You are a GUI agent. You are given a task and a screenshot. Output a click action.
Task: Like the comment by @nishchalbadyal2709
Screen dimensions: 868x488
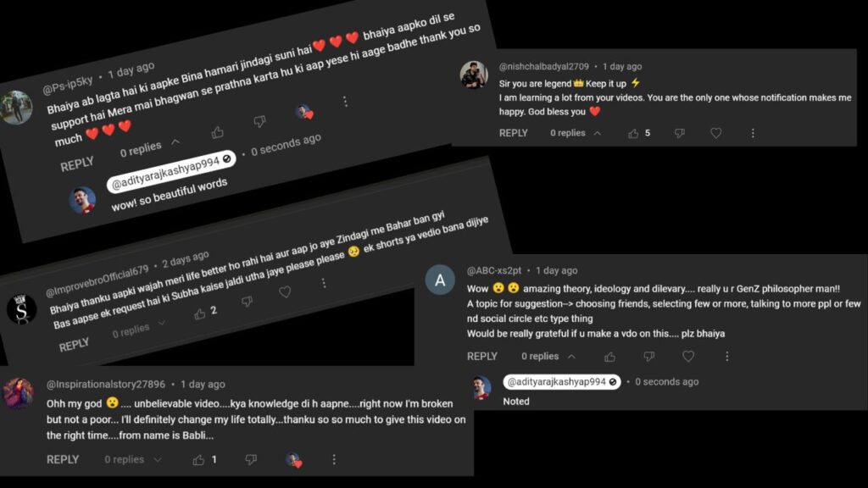(x=633, y=133)
